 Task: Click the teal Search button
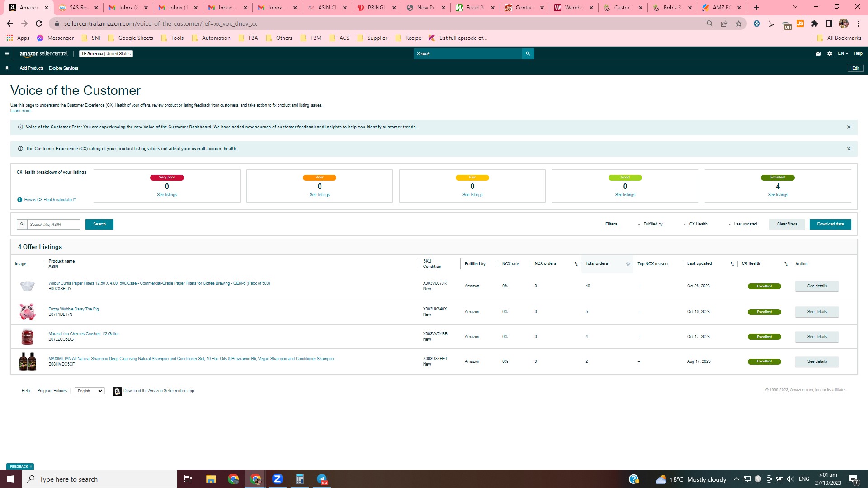99,225
